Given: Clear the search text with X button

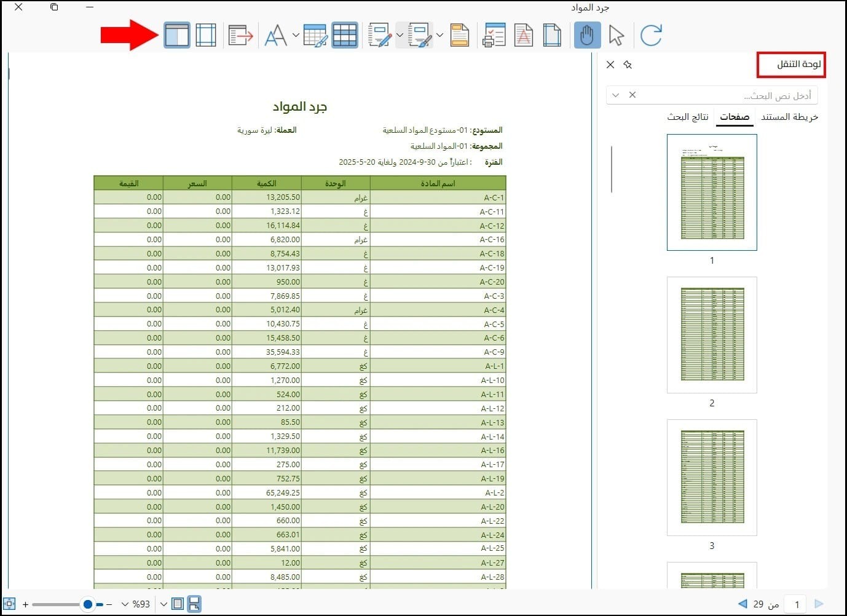Looking at the screenshot, I should tap(632, 95).
